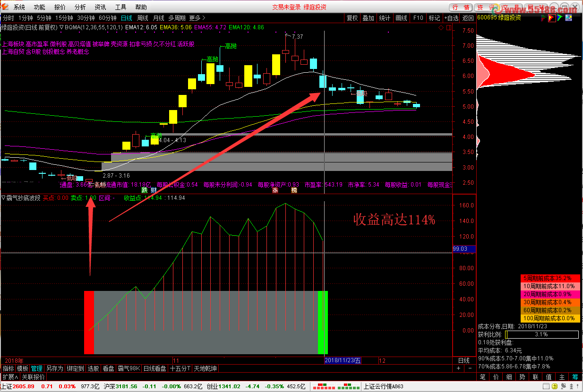Screen dimensions: 583x392
Task: Toggle the 筹 chip distribution panel
Action: [575, 377]
